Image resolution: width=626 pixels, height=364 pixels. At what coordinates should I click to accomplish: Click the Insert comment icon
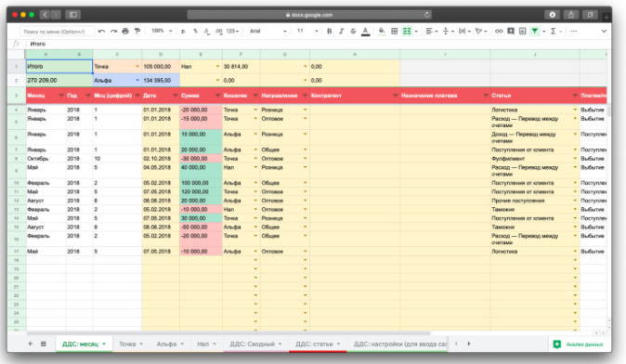coord(511,32)
